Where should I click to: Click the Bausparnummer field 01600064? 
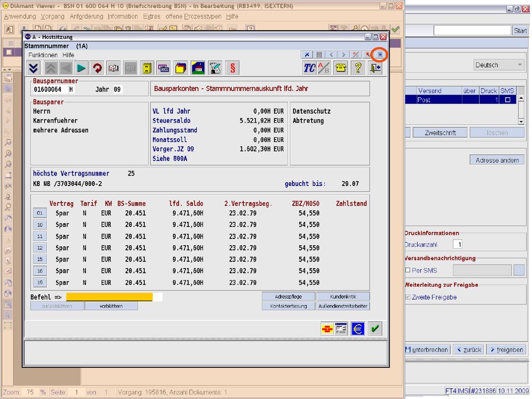click(49, 89)
